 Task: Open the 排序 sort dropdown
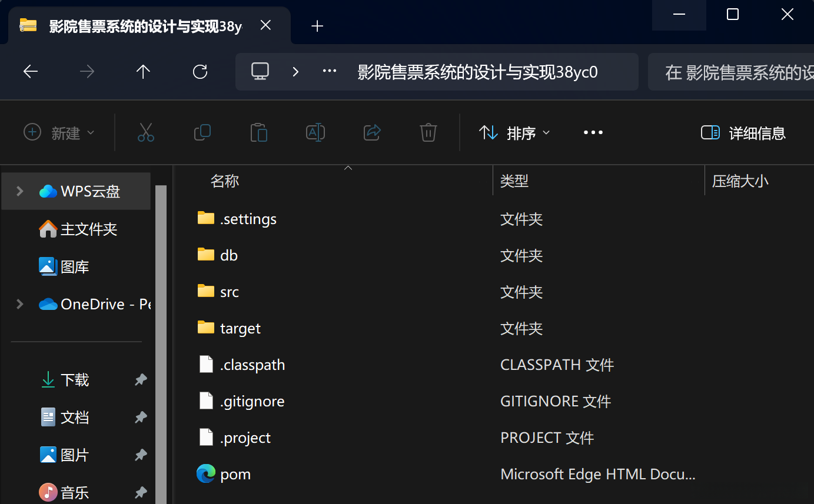(x=514, y=133)
